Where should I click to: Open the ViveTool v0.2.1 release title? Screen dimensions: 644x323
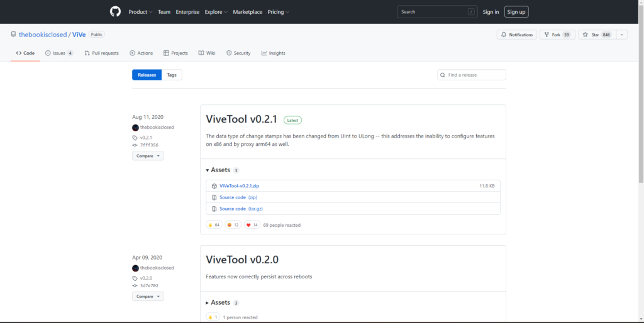click(x=241, y=119)
